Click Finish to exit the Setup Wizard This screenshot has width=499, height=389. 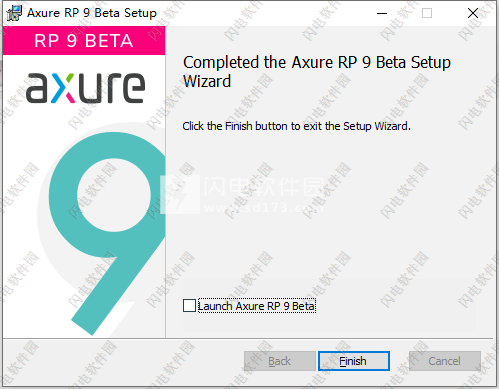point(354,361)
